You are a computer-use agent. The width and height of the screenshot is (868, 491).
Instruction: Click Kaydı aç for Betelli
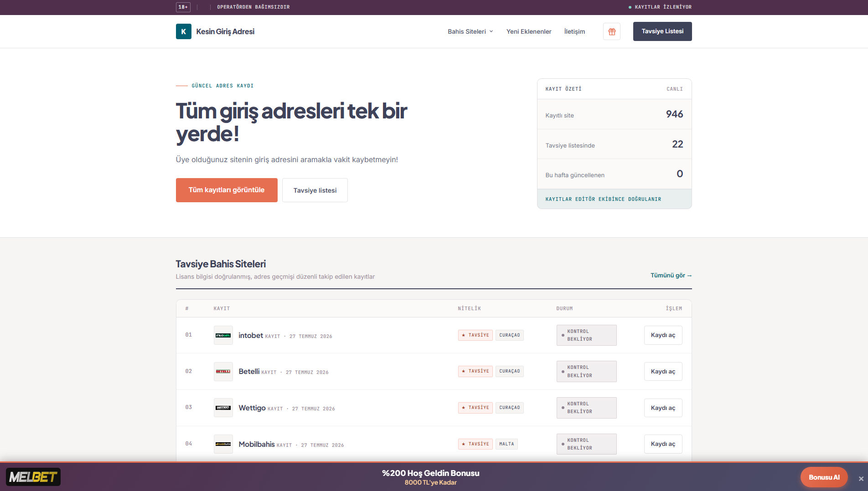point(663,372)
